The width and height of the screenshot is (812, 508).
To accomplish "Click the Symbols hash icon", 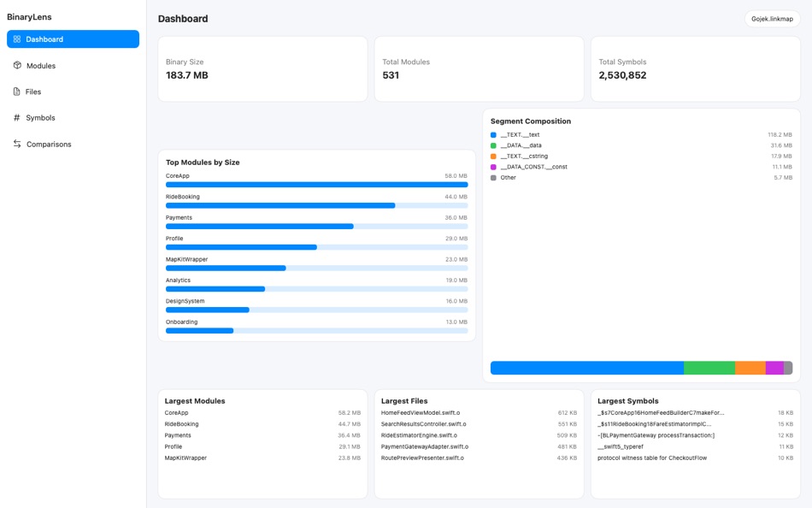I will tap(17, 118).
